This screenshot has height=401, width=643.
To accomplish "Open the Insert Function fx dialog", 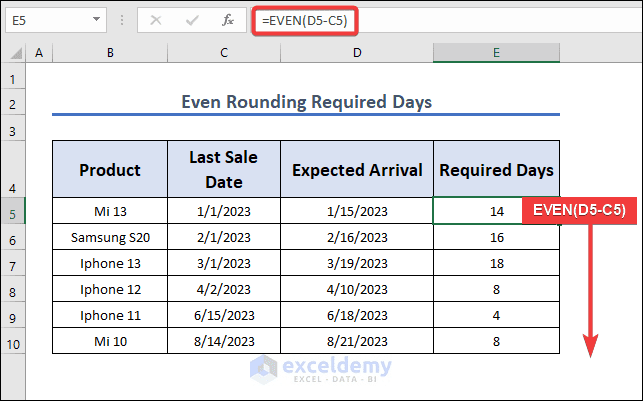I will pos(228,20).
